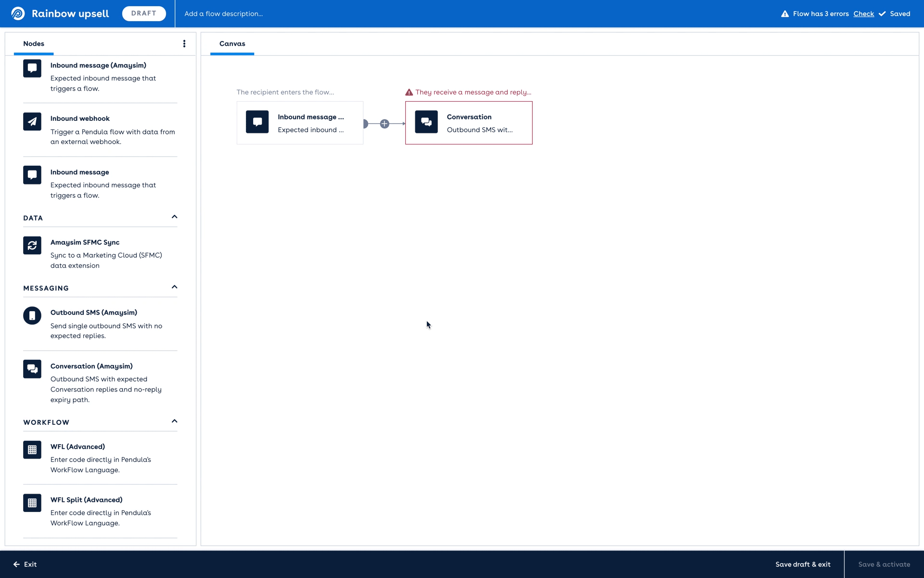Click 'Conversation (Amaysim)' node title

pyautogui.click(x=91, y=366)
